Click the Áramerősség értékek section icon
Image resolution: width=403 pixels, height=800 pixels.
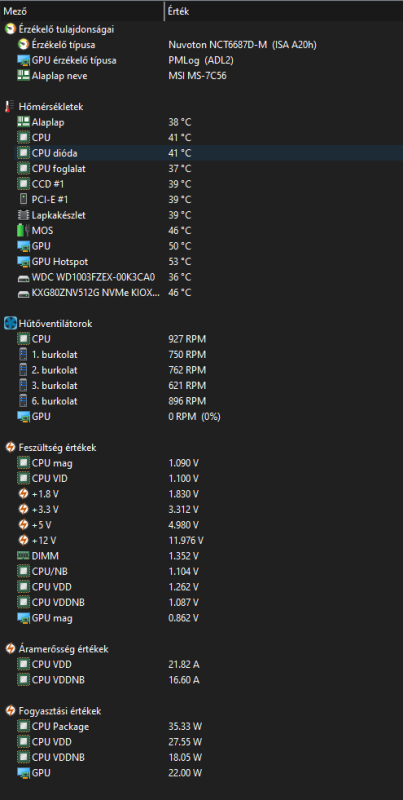pyautogui.click(x=10, y=648)
